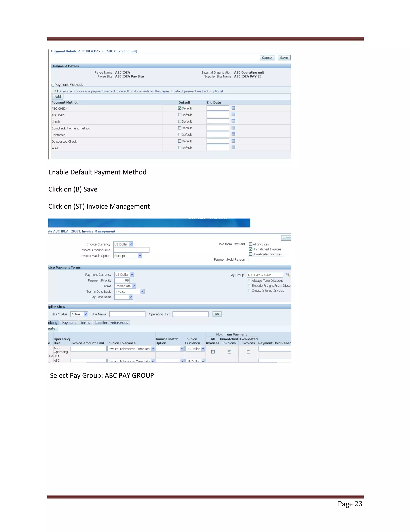Open Site Status dropdown showing Active
This screenshot has width=411, height=532.
click(x=79, y=314)
